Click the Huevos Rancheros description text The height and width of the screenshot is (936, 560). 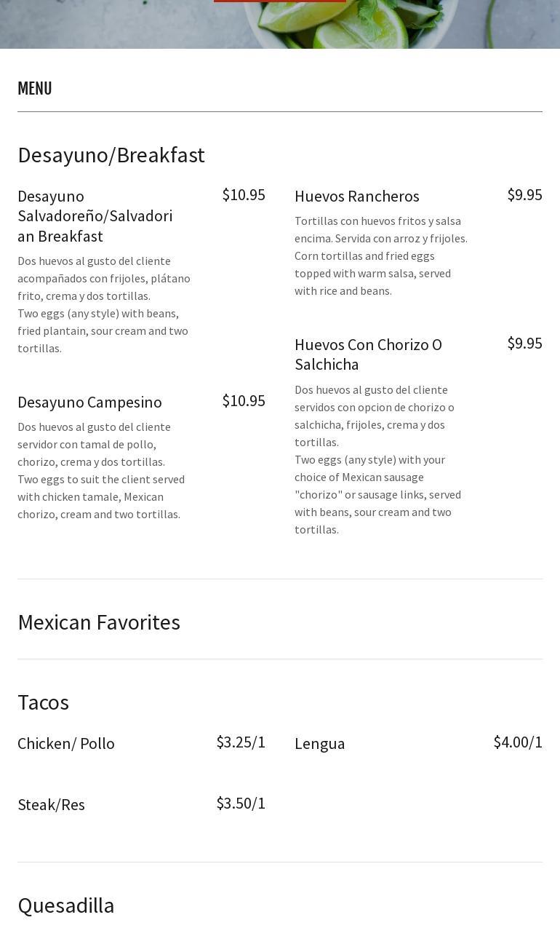pyautogui.click(x=381, y=255)
